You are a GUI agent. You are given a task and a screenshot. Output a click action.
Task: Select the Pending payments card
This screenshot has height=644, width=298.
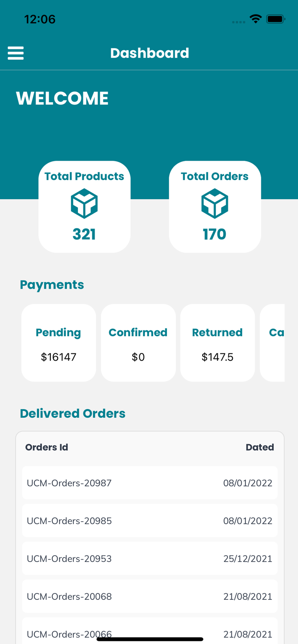click(58, 343)
